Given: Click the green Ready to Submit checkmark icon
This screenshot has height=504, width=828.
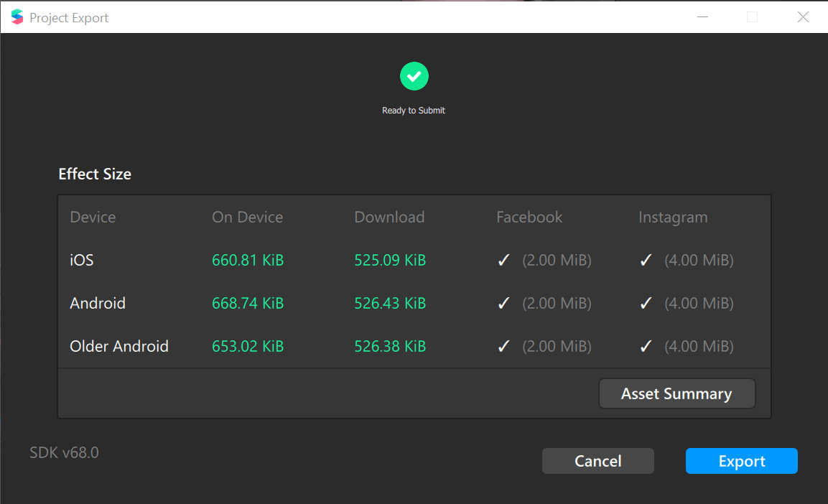Looking at the screenshot, I should (414, 77).
